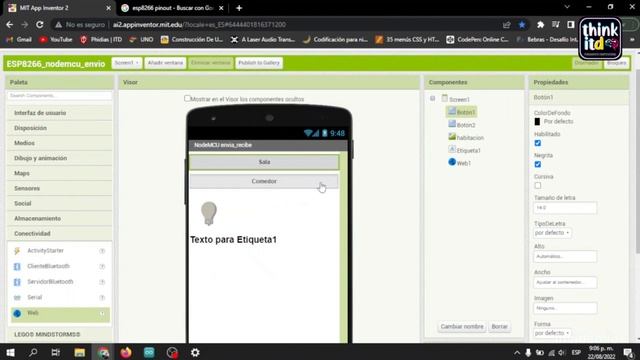Toggle Mostrar componentes ocultos checkbox
The height and width of the screenshot is (360, 640).
click(x=187, y=98)
